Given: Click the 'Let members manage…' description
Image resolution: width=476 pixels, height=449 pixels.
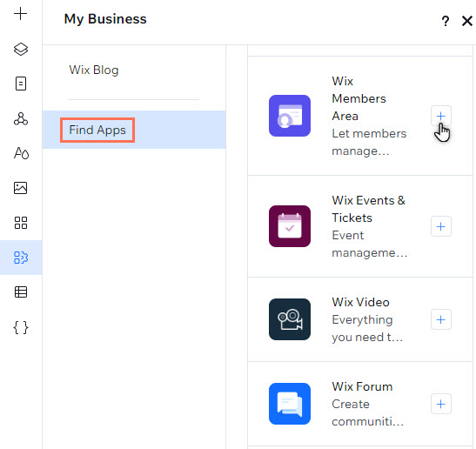Looking at the screenshot, I should pyautogui.click(x=369, y=142).
